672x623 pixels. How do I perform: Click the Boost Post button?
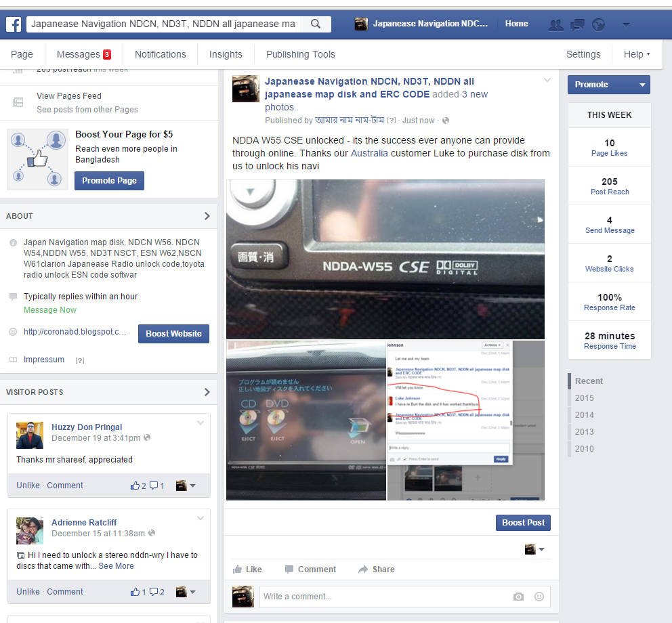523,523
